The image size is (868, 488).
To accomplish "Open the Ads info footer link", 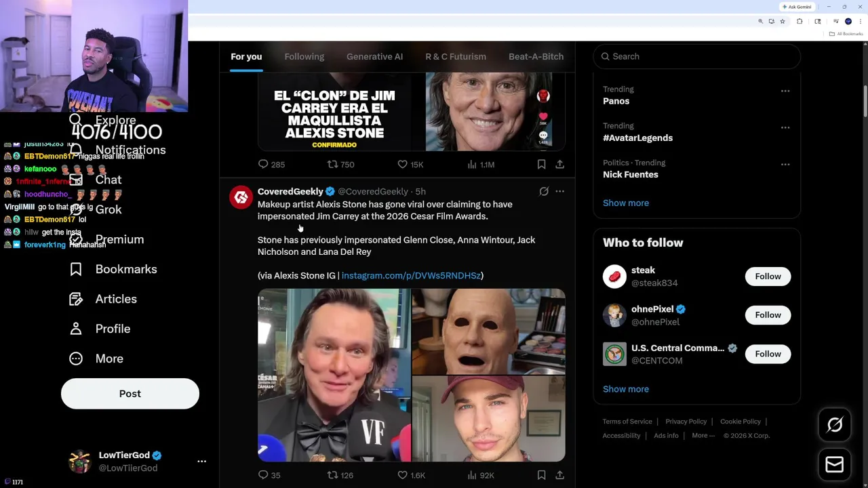I will click(666, 436).
